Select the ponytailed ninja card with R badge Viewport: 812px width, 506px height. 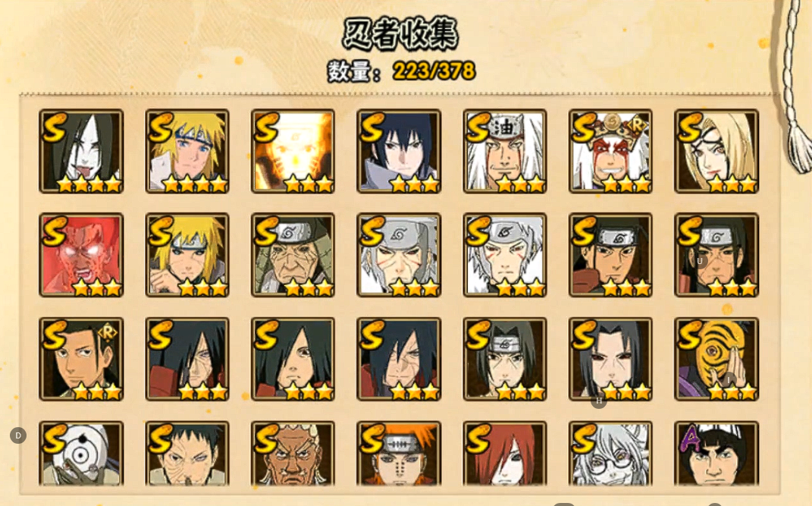pyautogui.click(x=81, y=359)
